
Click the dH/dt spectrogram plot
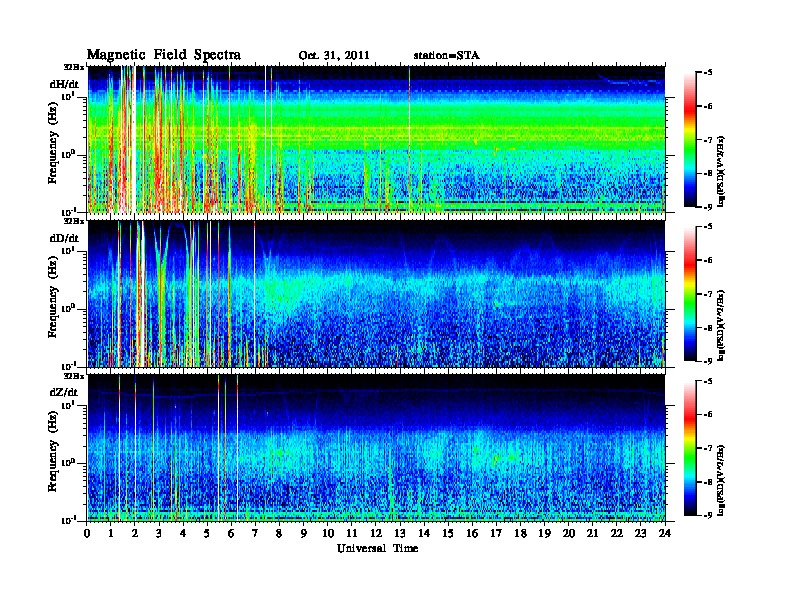[376, 139]
